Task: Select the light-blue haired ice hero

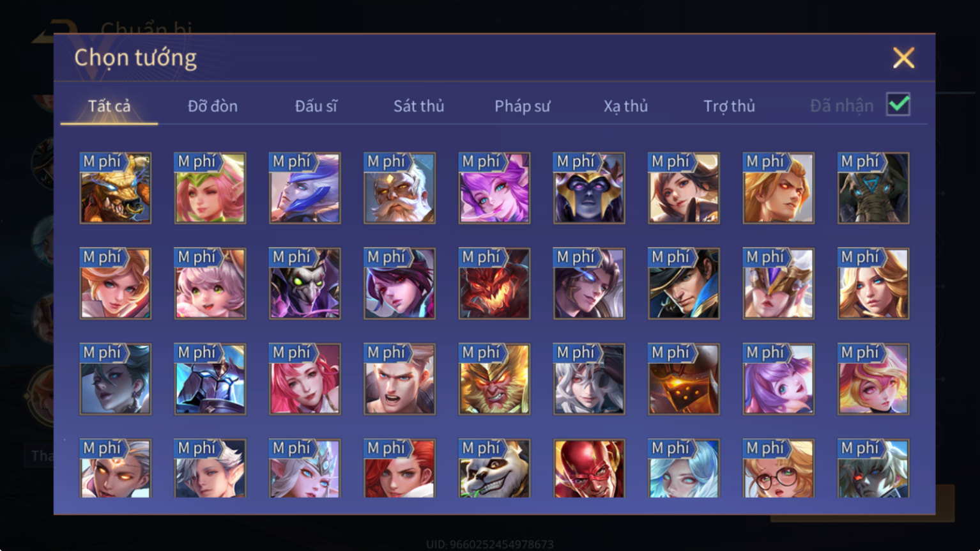Action: point(684,468)
